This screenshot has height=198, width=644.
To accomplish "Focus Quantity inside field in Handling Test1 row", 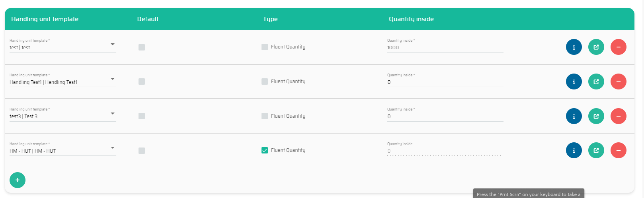I will [445, 82].
